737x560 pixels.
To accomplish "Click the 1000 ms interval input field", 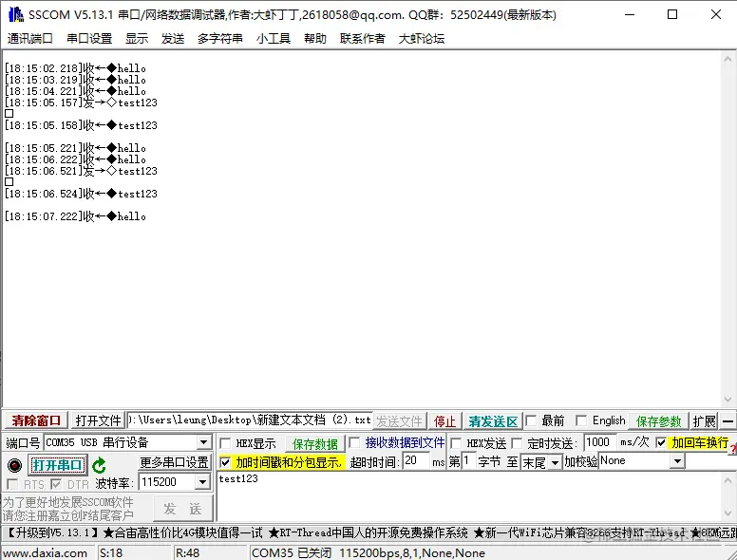I will coord(599,442).
